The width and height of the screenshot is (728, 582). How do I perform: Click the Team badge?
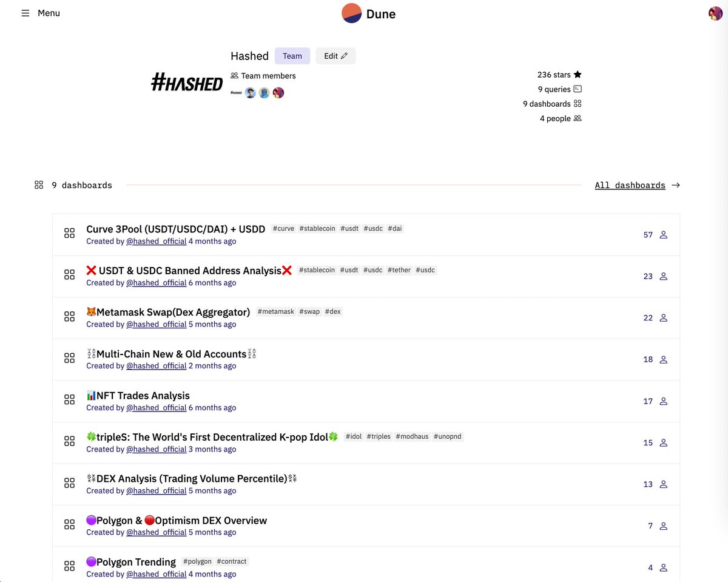click(x=292, y=56)
